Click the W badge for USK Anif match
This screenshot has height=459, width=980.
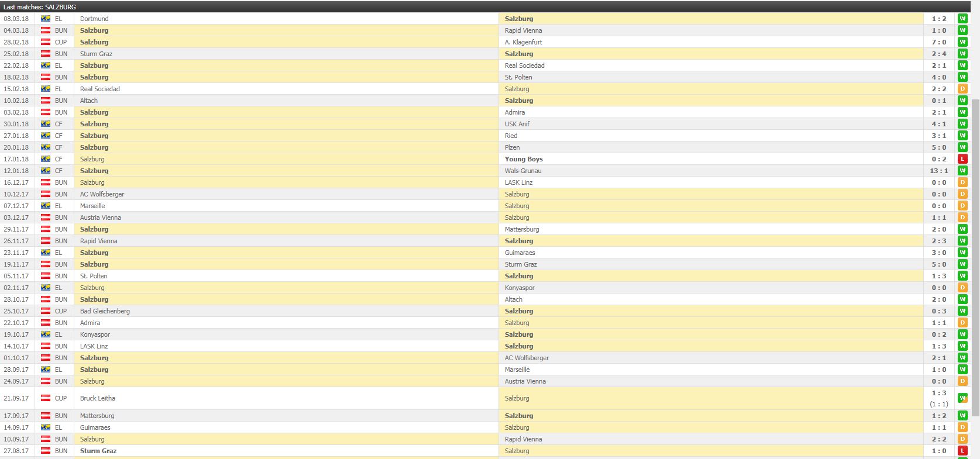pos(962,124)
